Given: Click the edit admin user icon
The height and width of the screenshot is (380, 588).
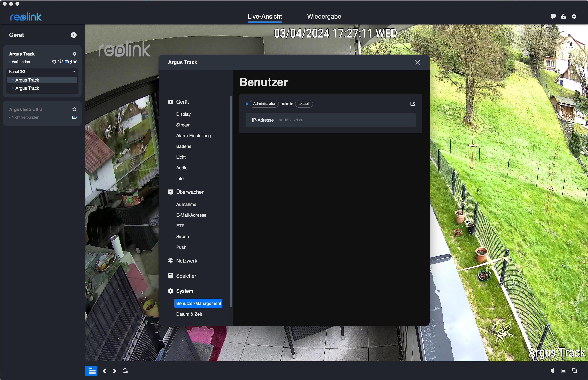Looking at the screenshot, I should coord(412,104).
